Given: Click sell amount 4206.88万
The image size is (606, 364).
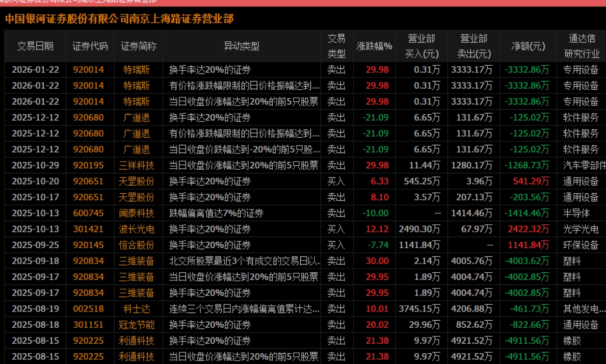Looking at the screenshot, I should [x=472, y=309].
